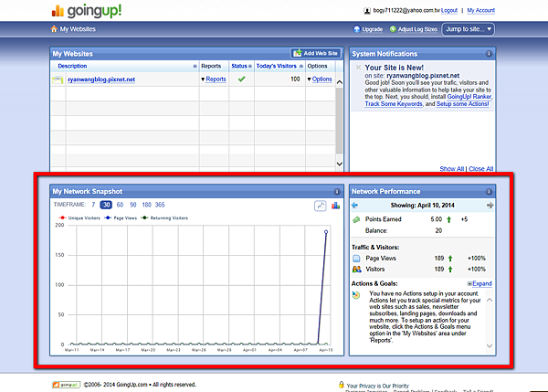Viewport: 548px width, 392px height.
Task: Select 180 day timeframe
Action: click(x=147, y=205)
